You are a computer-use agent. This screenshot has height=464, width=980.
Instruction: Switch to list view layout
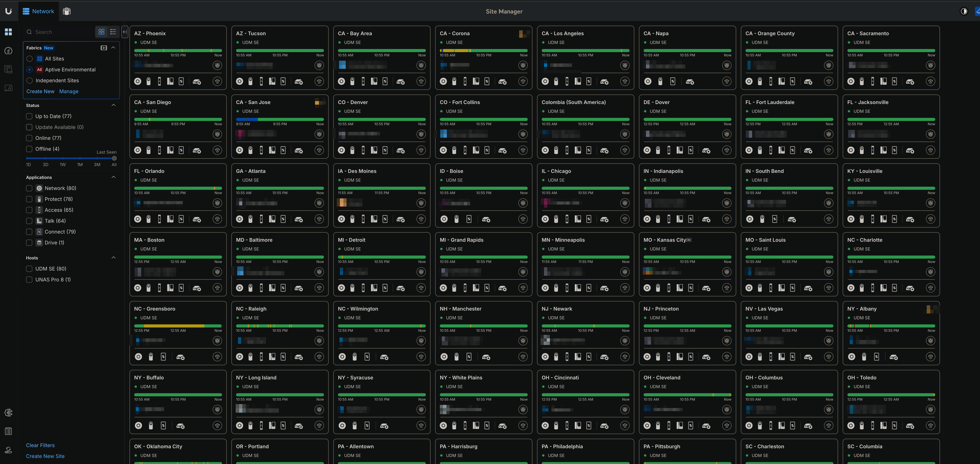pyautogui.click(x=113, y=32)
